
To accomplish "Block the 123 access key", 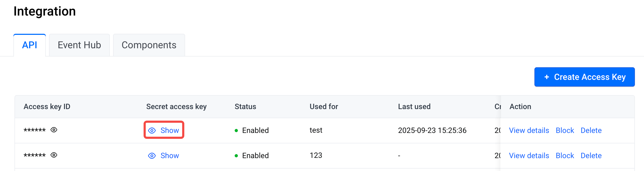I will pyautogui.click(x=565, y=155).
